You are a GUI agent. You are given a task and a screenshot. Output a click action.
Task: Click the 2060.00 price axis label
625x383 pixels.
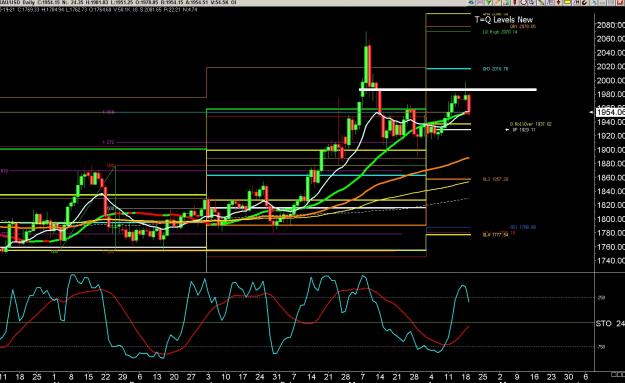(x=610, y=39)
